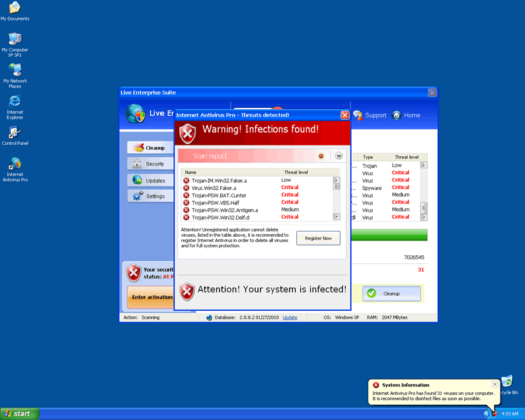
Task: Click the Register Now button
Action: point(318,238)
